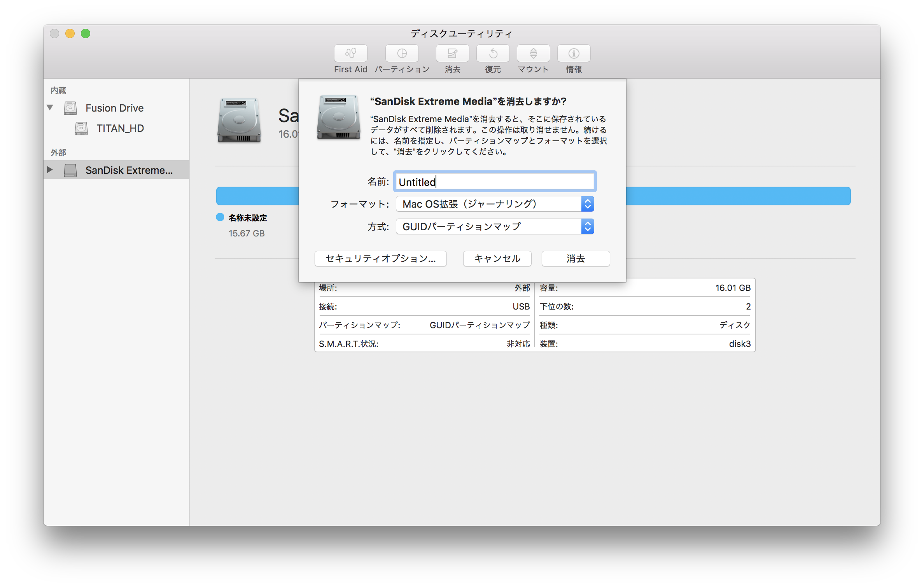Expand the SanDisk Extreme disclosure triangle
This screenshot has height=588, width=924.
tap(50, 170)
